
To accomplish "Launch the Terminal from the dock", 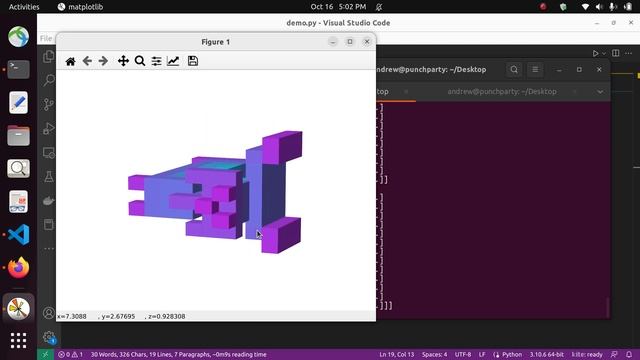I will (x=18, y=69).
